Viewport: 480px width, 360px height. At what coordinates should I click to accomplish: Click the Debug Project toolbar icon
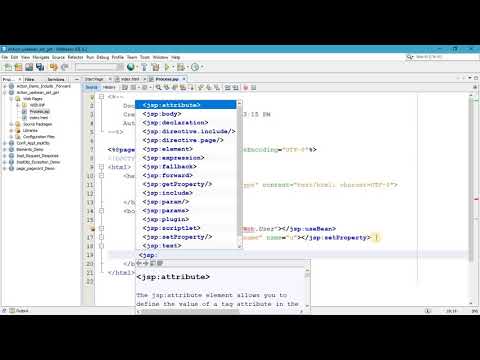tap(180, 67)
